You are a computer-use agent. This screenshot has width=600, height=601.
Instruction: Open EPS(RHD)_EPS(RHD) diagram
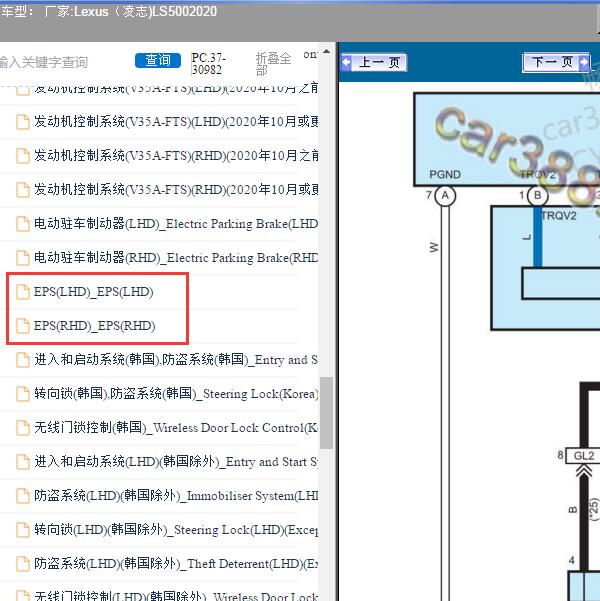click(x=95, y=326)
